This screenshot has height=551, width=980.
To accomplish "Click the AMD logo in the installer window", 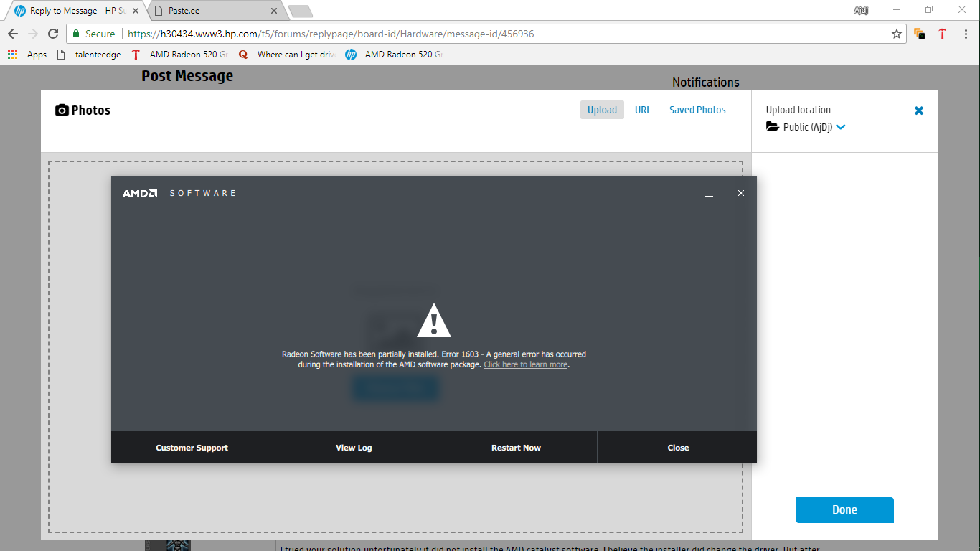I will (140, 193).
